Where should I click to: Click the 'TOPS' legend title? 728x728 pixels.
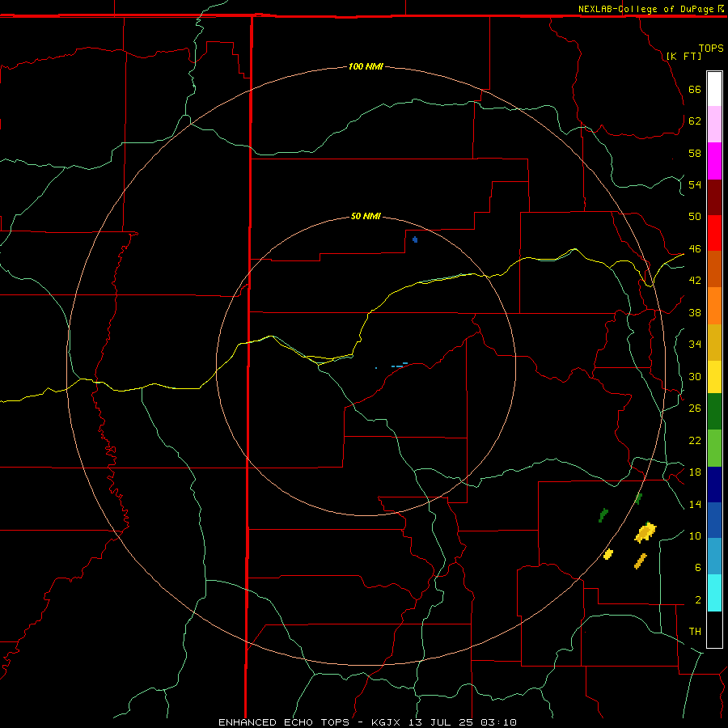tap(711, 48)
